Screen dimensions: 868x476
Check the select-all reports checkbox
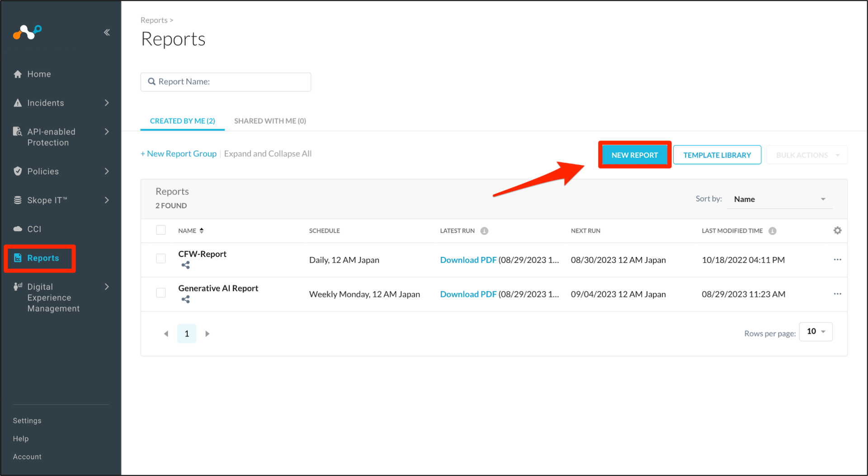(x=161, y=230)
